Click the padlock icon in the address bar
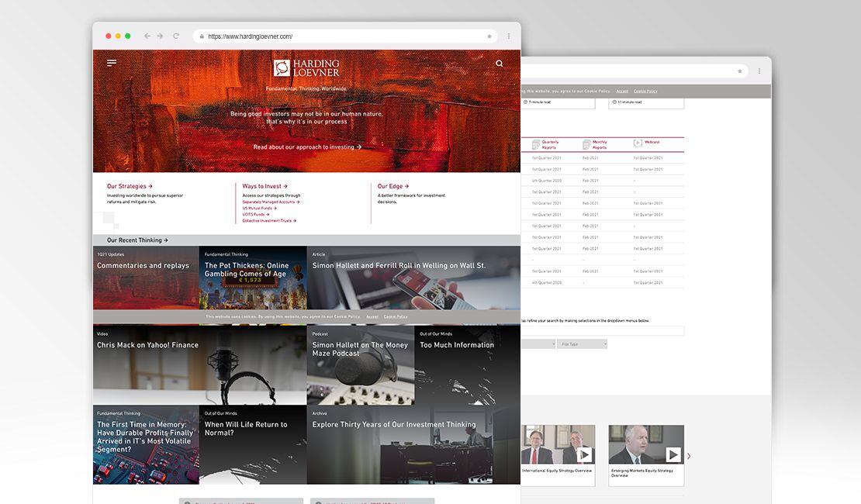 pos(202,36)
